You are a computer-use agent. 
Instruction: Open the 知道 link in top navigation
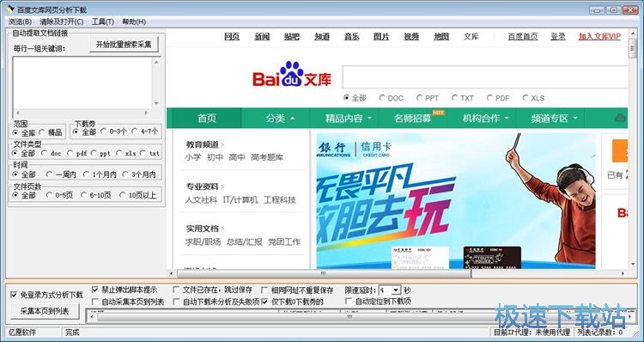(322, 37)
